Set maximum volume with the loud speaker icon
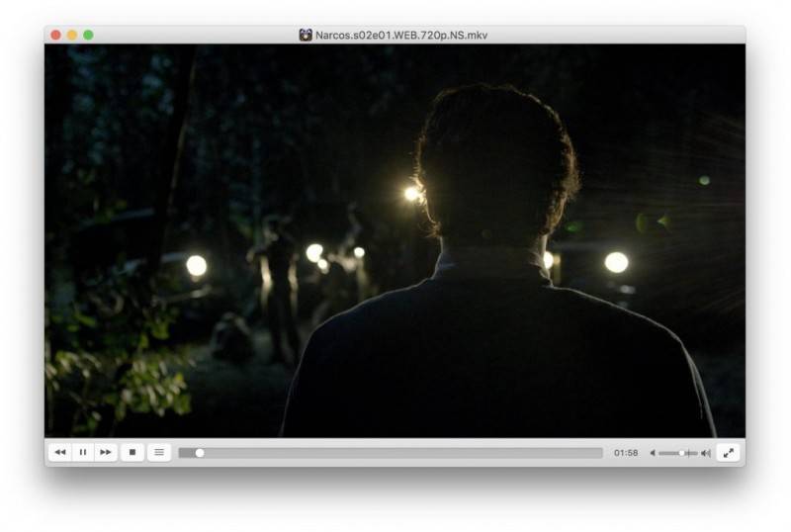Screen dimensions: 791x532 click(x=706, y=453)
